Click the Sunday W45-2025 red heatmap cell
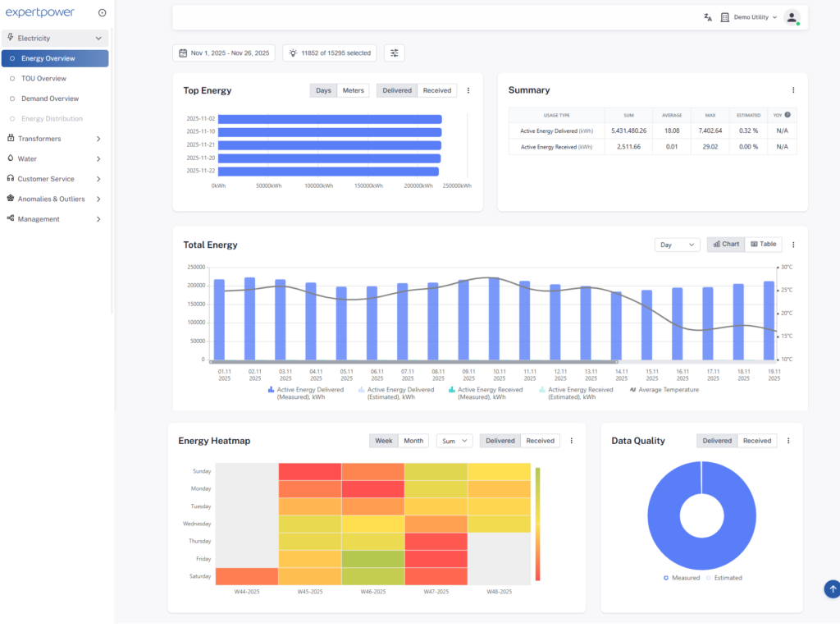 309,472
